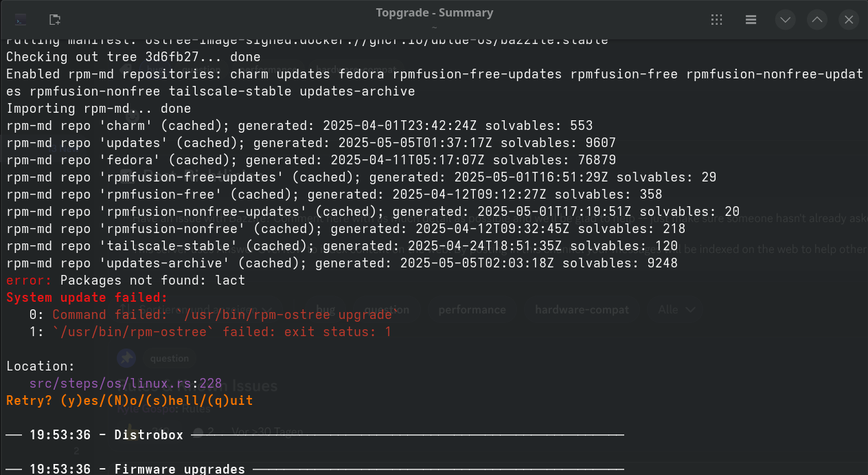Click the red "System update failed:" heading
Screen dimensions: 868x475
(x=87, y=298)
